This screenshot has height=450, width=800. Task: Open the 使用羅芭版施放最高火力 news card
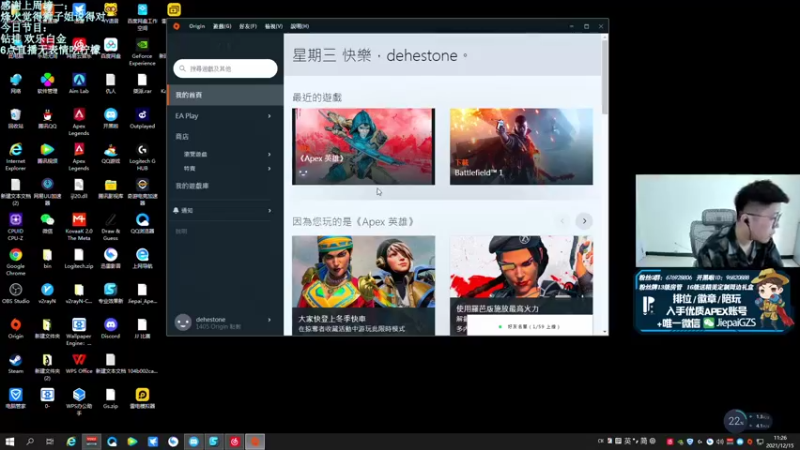pos(521,274)
